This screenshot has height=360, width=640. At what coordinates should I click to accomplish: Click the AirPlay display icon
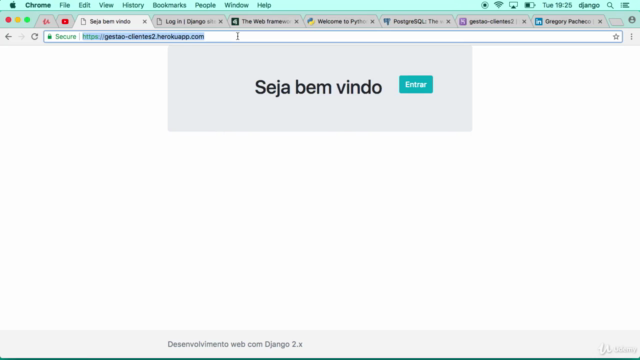513,5
